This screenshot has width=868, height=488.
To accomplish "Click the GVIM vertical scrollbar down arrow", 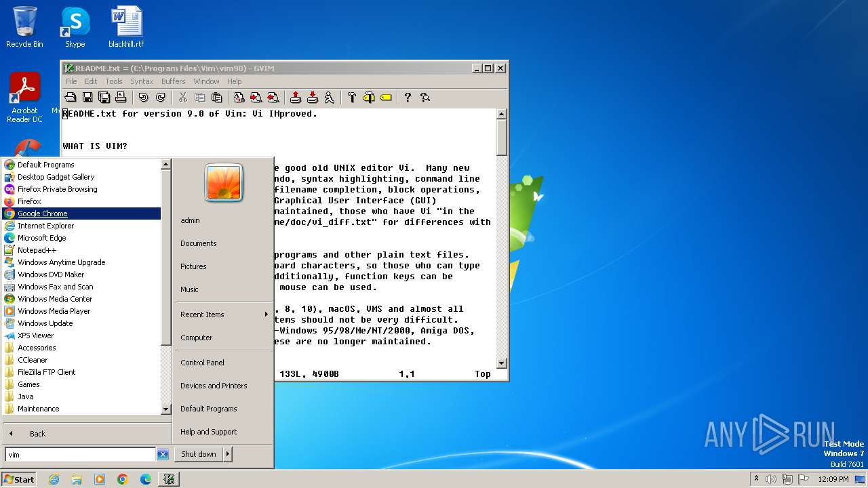I will click(x=502, y=363).
